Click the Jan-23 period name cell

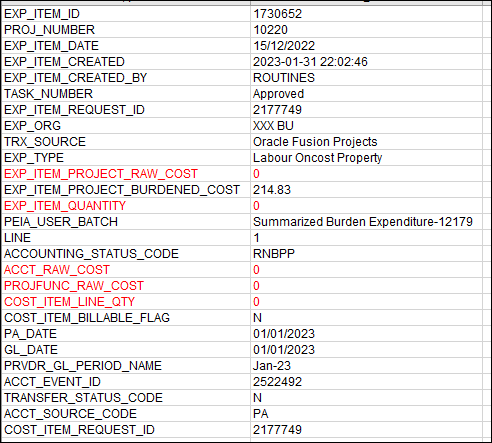366,366
